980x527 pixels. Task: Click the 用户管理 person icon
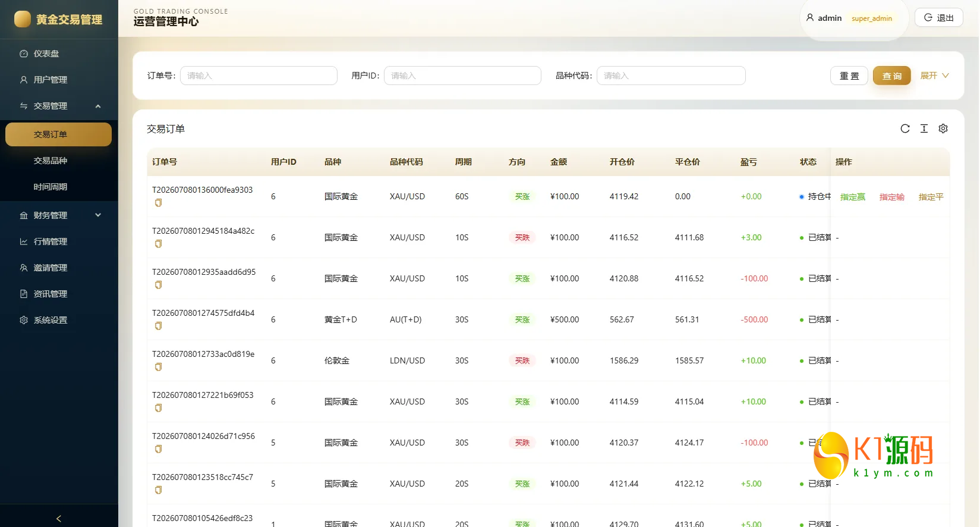(x=24, y=80)
